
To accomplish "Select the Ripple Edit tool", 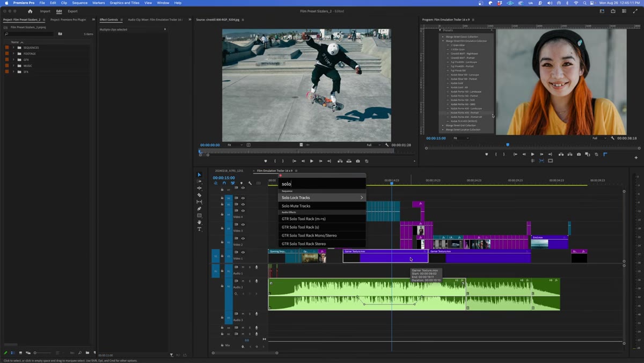I will (199, 188).
